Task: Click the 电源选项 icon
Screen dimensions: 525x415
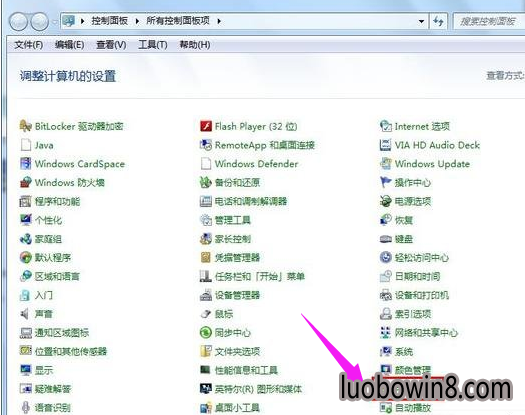Action: (x=386, y=201)
